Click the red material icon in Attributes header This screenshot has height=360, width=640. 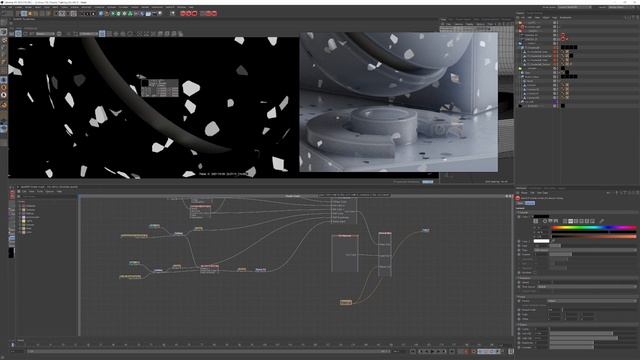point(518,198)
